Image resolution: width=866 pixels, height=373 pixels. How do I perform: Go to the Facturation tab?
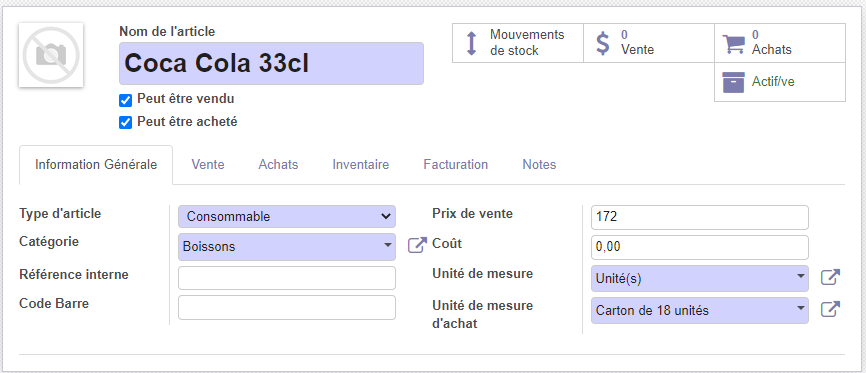[x=456, y=165]
